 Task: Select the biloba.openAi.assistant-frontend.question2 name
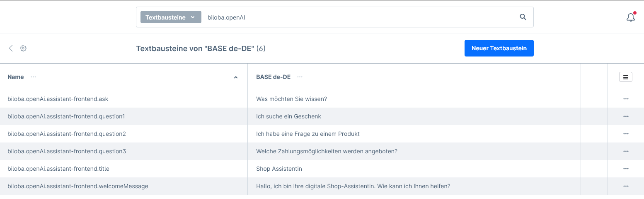[x=67, y=134]
